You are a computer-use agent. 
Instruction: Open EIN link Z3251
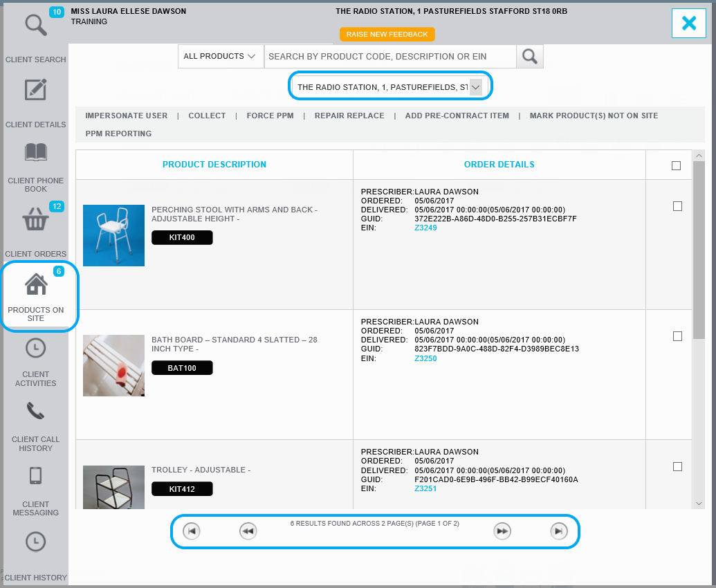click(425, 488)
